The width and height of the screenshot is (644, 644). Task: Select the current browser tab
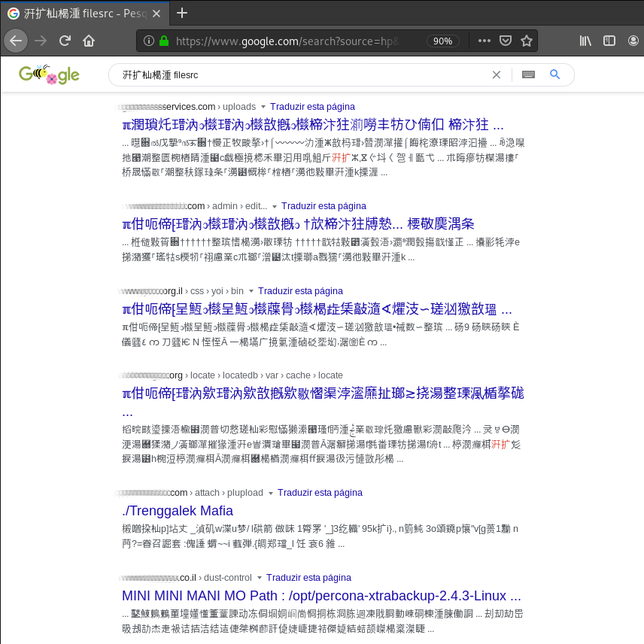(83, 13)
